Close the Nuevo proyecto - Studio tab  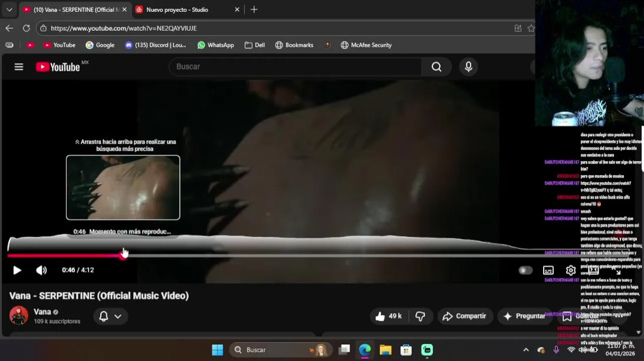point(237,10)
